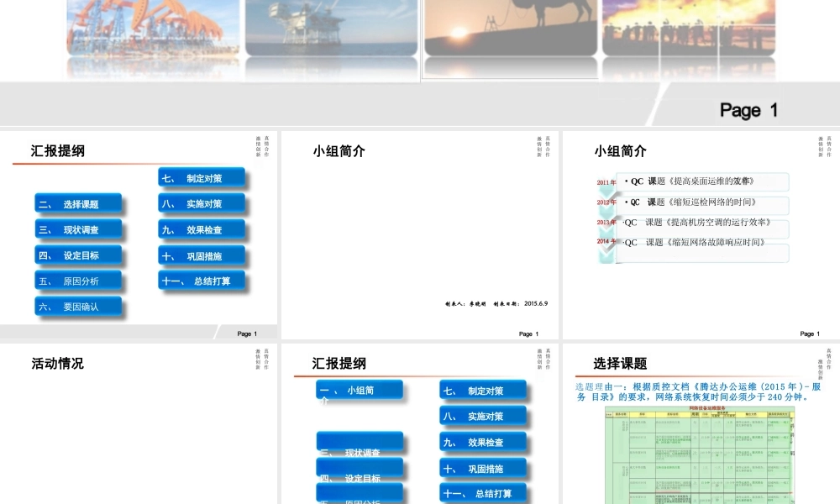Click 三、现状调查 in the upper 汇报提纲 slide
The image size is (840, 504).
[78, 229]
